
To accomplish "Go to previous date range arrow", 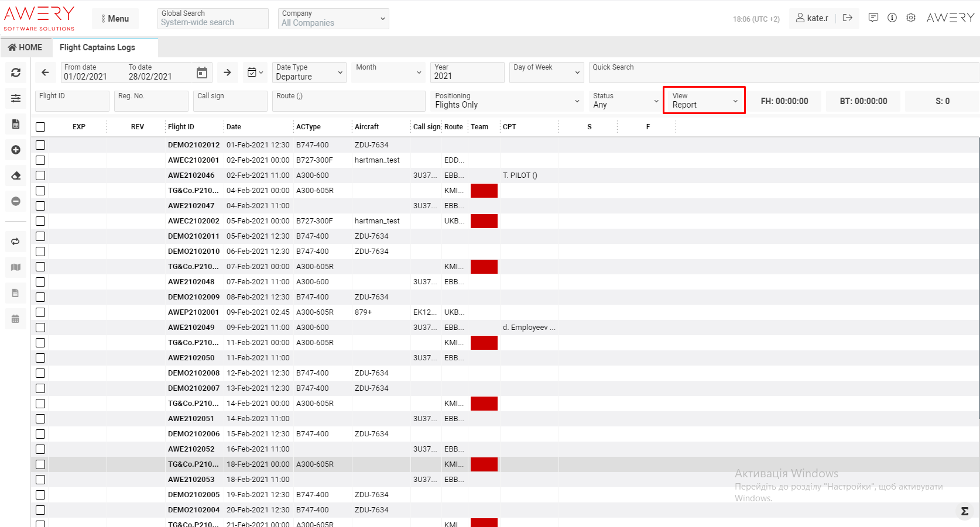I will pos(45,73).
